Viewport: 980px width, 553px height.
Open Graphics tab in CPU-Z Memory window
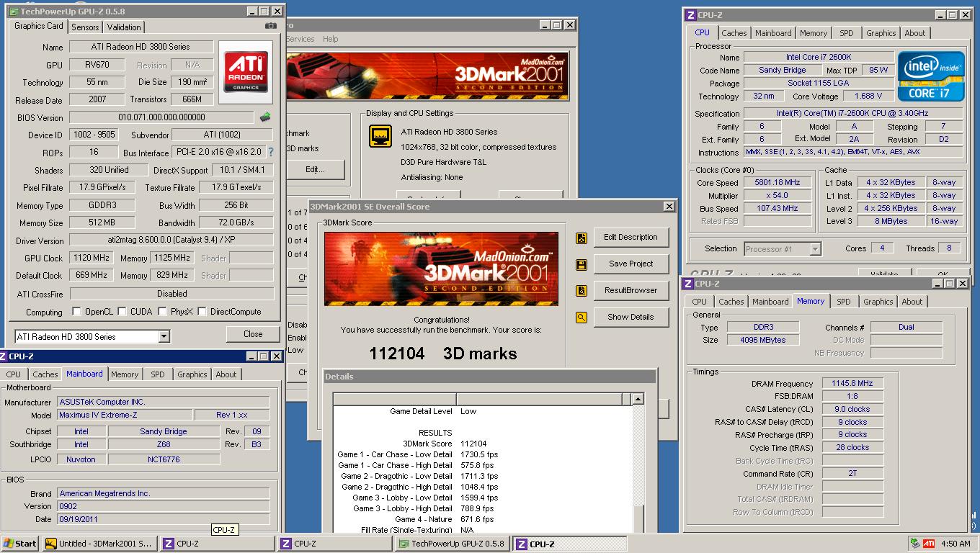pyautogui.click(x=878, y=302)
